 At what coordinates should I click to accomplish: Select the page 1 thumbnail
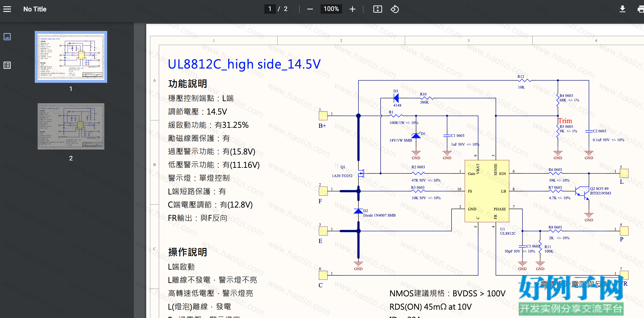(71, 57)
